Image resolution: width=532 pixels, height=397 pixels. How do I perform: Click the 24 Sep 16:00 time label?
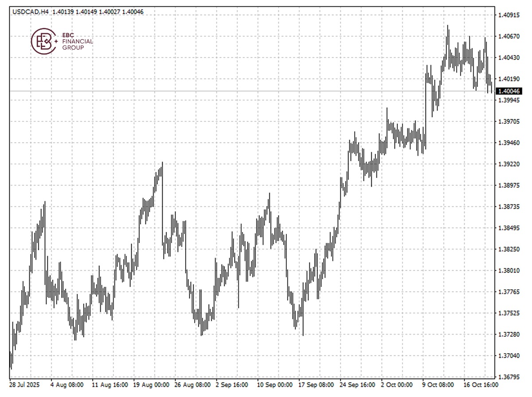[357, 385]
